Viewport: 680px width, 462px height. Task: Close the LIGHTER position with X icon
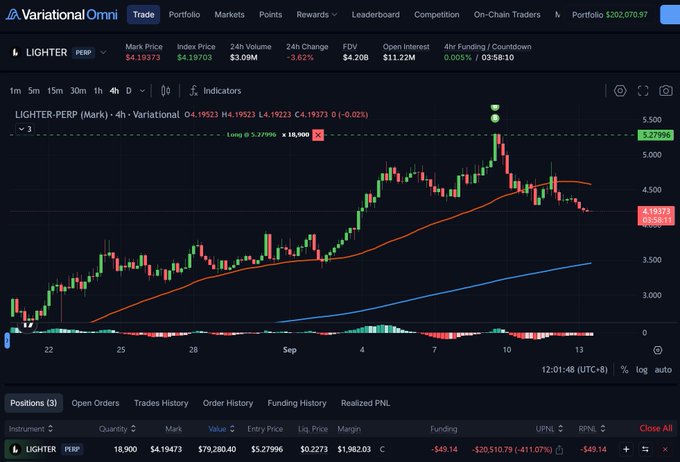point(665,449)
